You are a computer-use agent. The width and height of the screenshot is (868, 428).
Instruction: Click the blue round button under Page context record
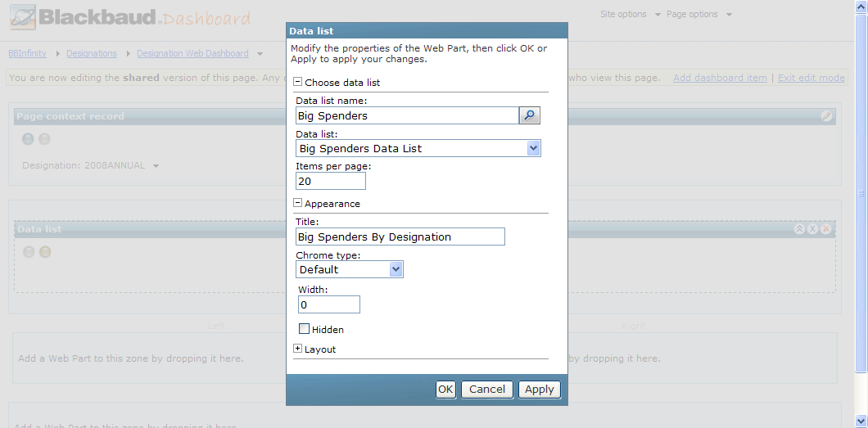click(28, 139)
